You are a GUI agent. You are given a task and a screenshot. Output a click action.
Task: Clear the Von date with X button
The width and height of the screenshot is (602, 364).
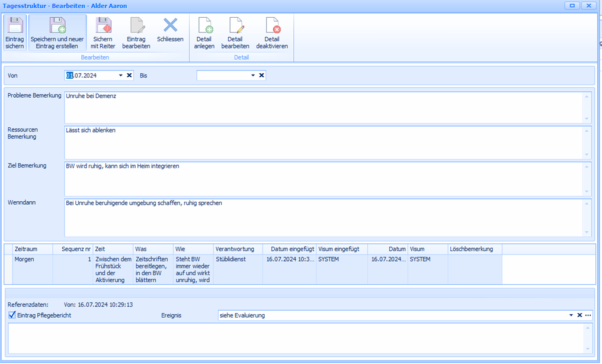(129, 76)
